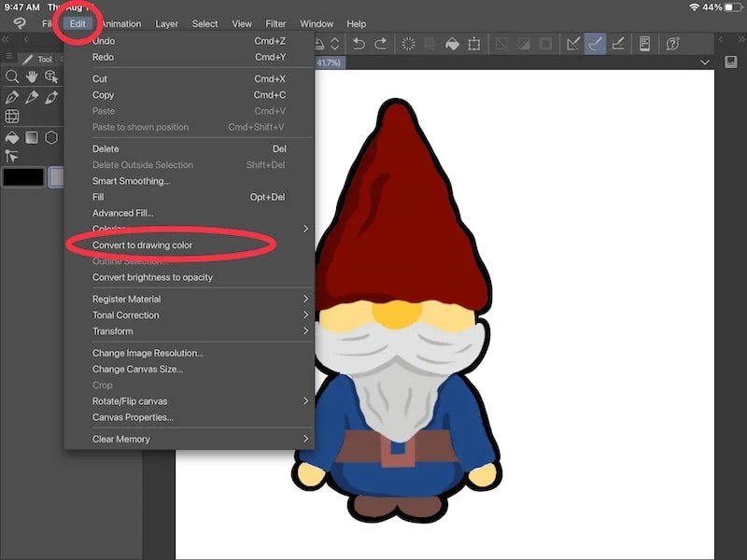
Task: Open the Fill bucket tool
Action: 11,135
